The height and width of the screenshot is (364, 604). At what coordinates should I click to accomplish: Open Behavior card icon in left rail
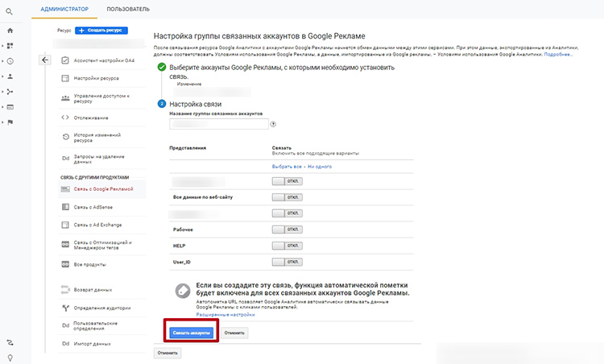click(x=10, y=107)
